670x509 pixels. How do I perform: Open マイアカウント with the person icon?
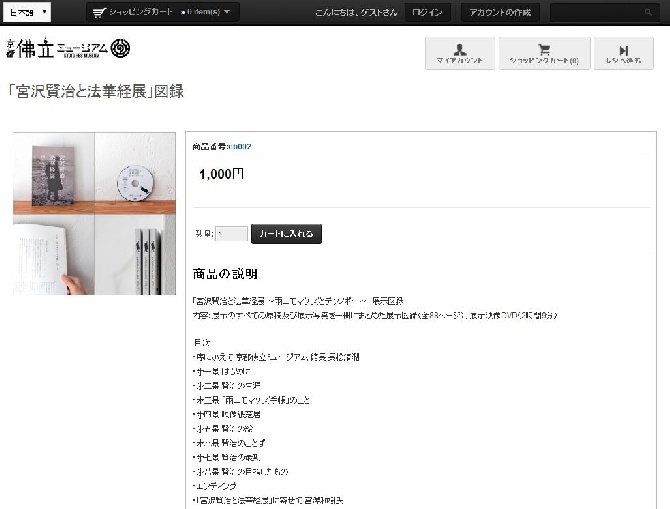pos(460,53)
